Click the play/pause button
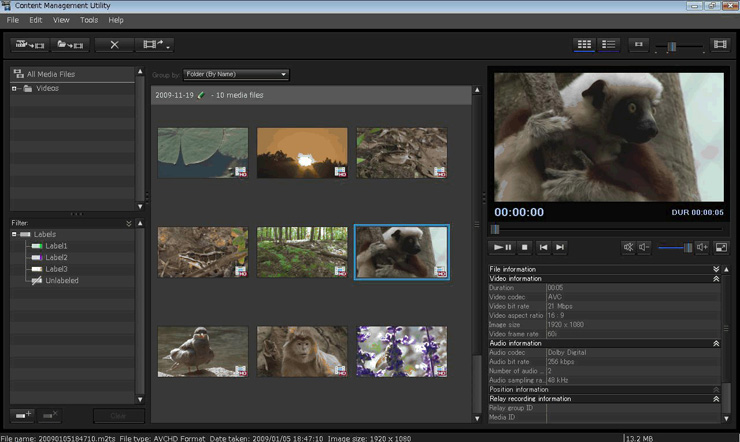This screenshot has width=740, height=442. click(x=503, y=247)
